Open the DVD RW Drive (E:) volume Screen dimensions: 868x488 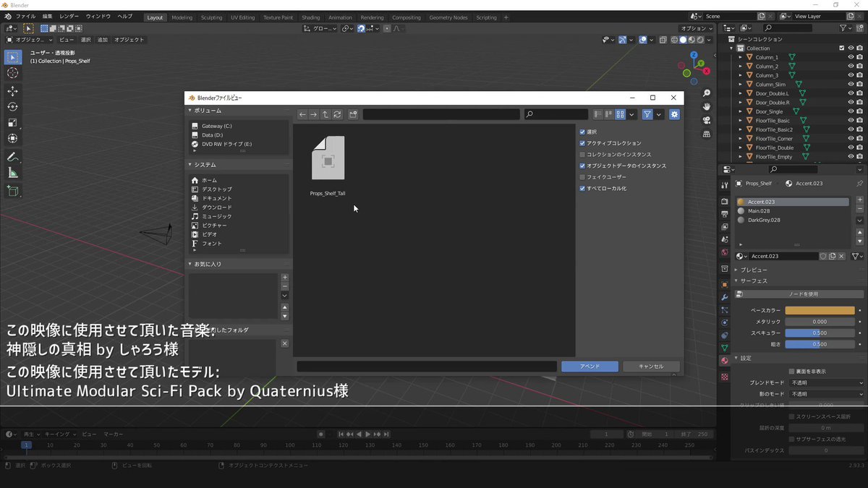pyautogui.click(x=226, y=144)
